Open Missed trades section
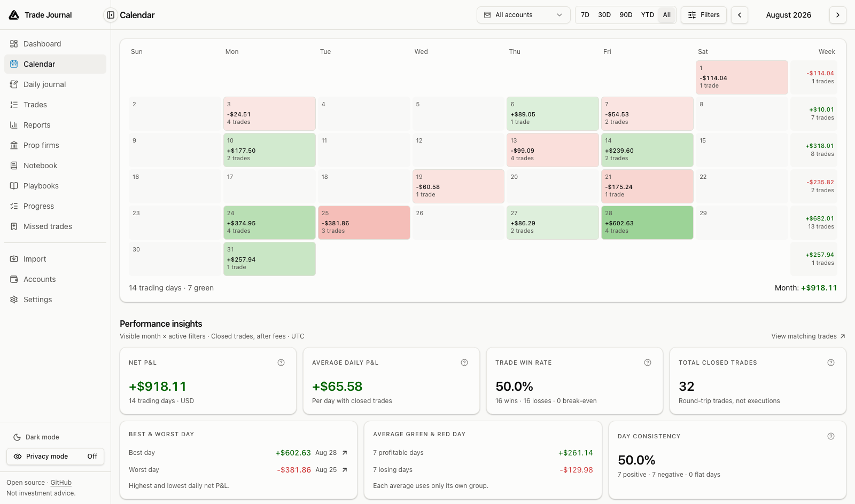This screenshot has height=504, width=855. pyautogui.click(x=55, y=226)
